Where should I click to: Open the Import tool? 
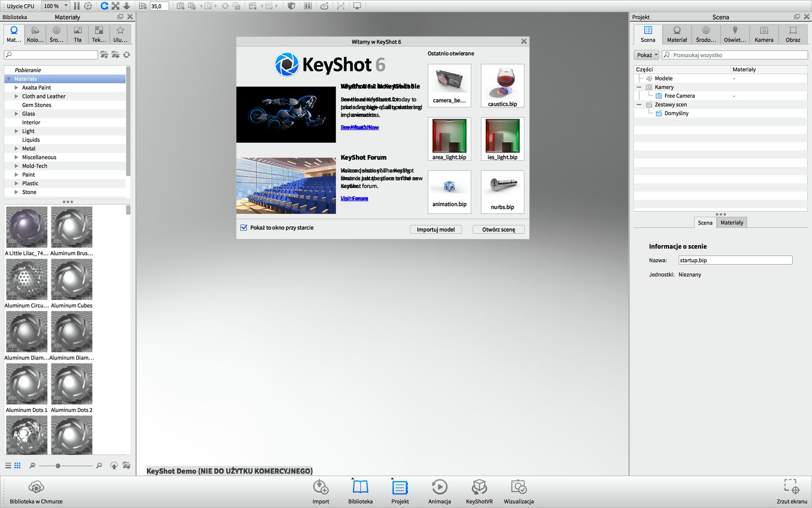click(321, 491)
